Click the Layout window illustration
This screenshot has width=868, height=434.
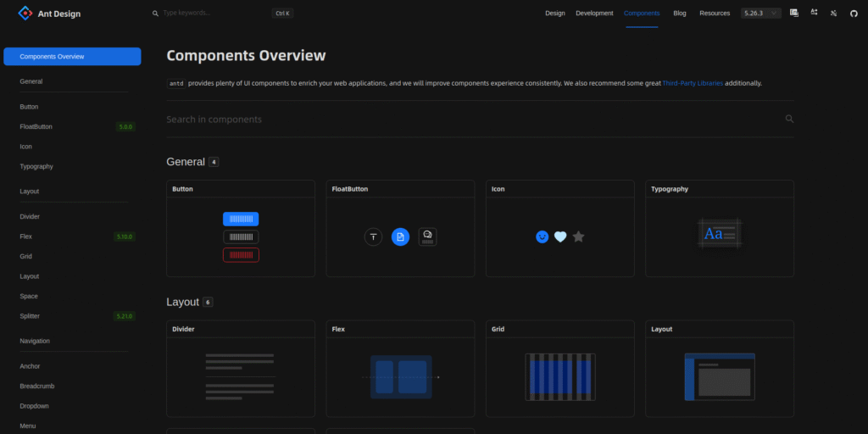point(720,377)
